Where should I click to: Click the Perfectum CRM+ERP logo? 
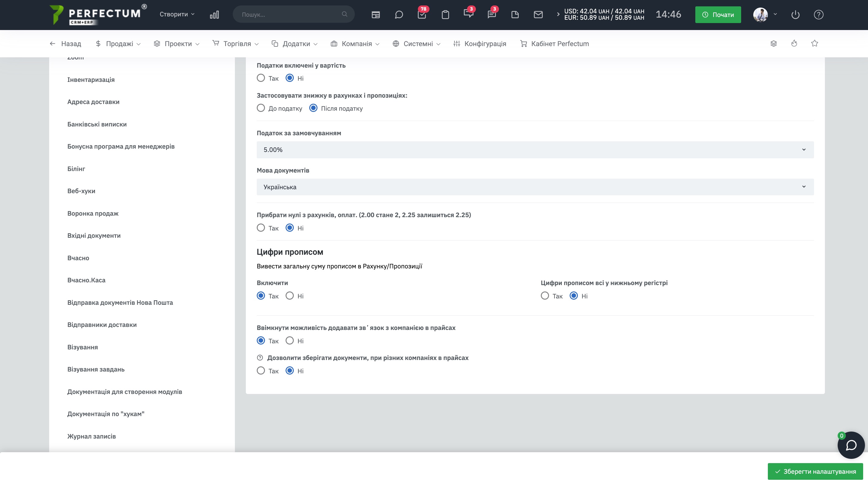(x=97, y=15)
